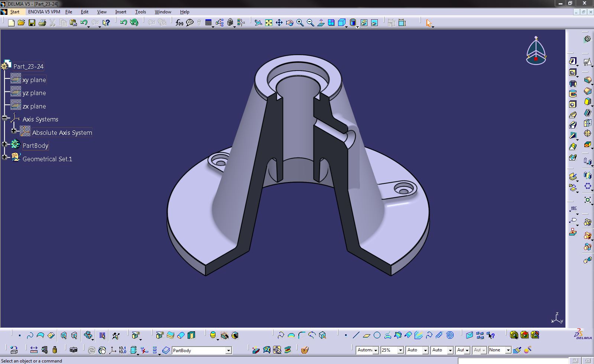The width and height of the screenshot is (594, 364).
Task: Activate Fly Mode icon
Action: [258, 23]
